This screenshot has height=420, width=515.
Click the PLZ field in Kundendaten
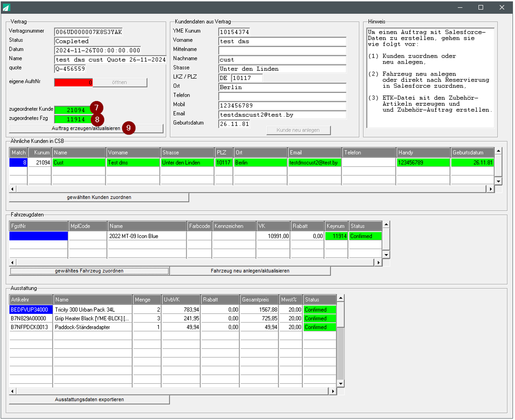click(x=247, y=78)
